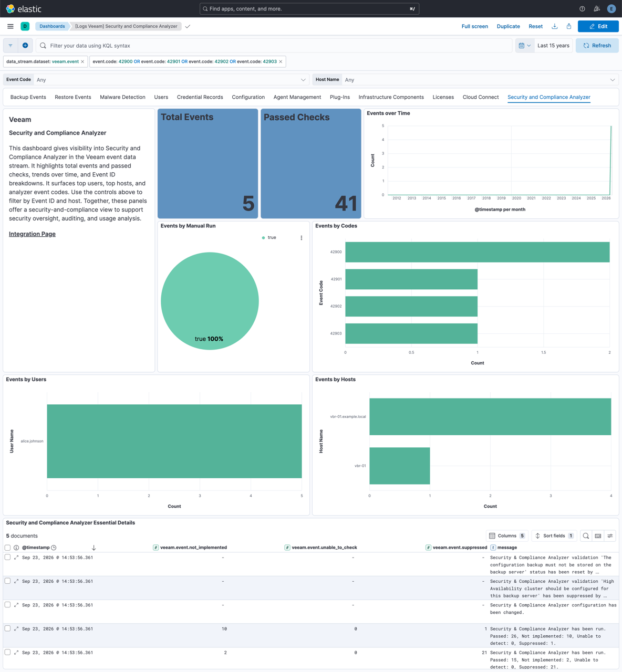
Task: Open keyboard shortcuts icon in table toolbar
Action: click(x=598, y=536)
